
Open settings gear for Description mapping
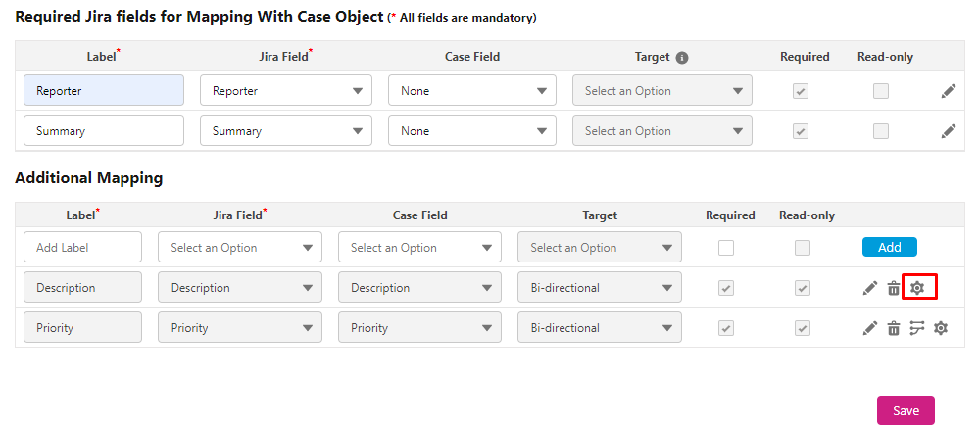click(x=917, y=288)
